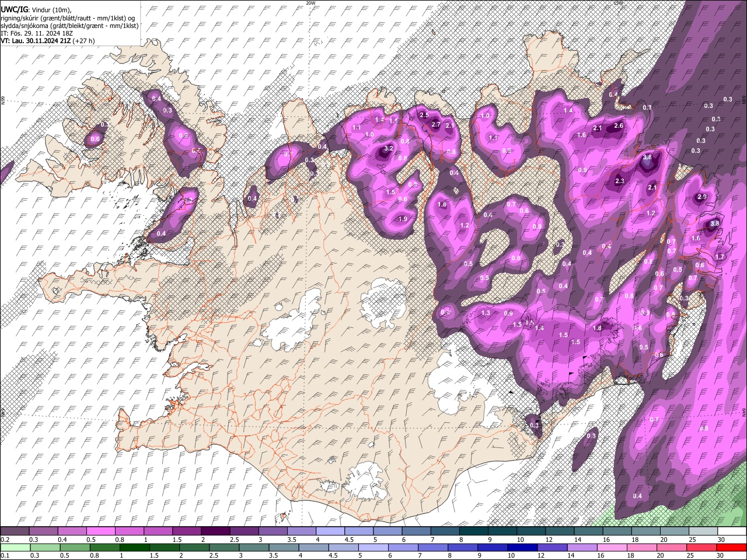Click the 2.6 precipitation value on map

(619, 125)
